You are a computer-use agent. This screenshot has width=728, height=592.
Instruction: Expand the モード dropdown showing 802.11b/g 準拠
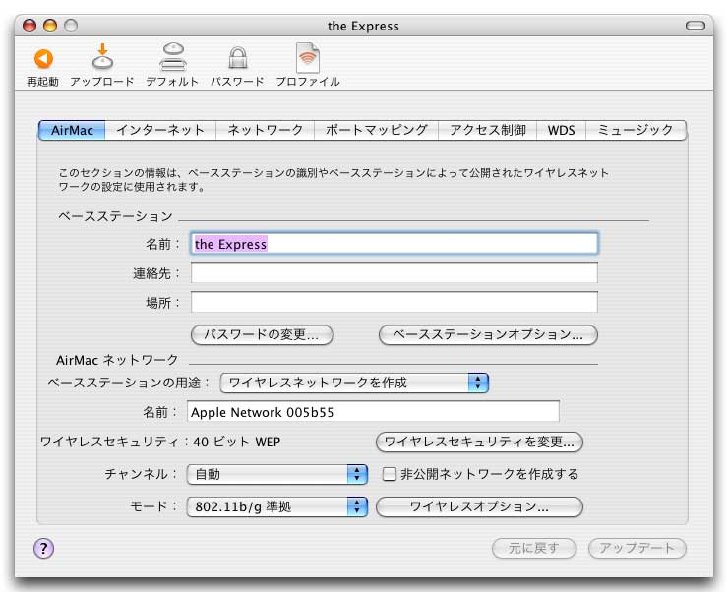pyautogui.click(x=277, y=507)
